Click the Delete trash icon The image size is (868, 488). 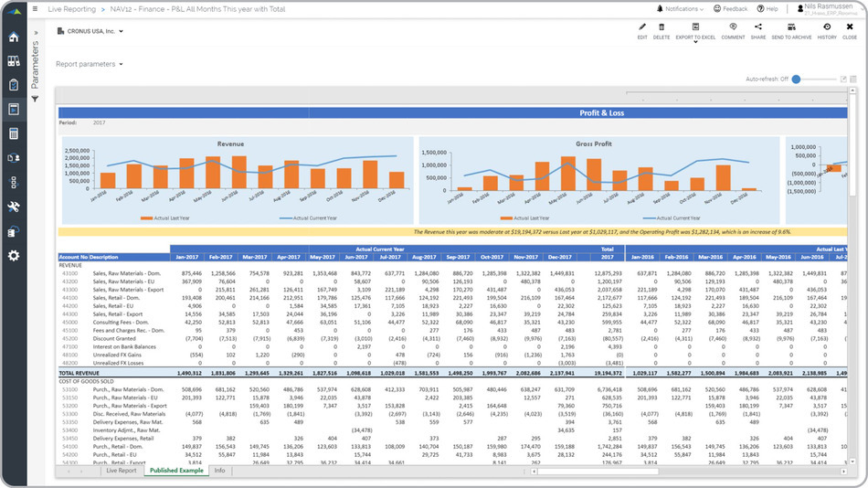point(662,27)
